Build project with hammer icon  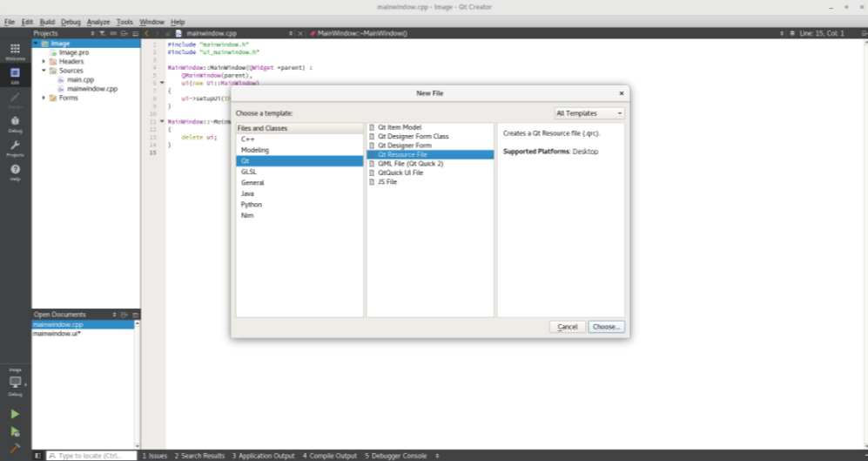coord(15,447)
